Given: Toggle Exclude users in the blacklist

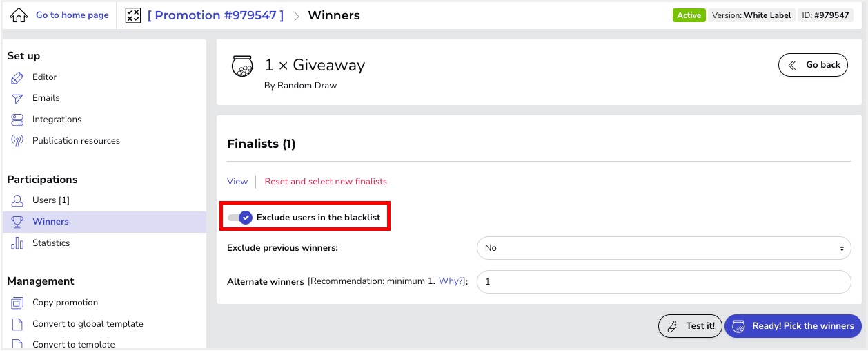Looking at the screenshot, I should click(240, 218).
